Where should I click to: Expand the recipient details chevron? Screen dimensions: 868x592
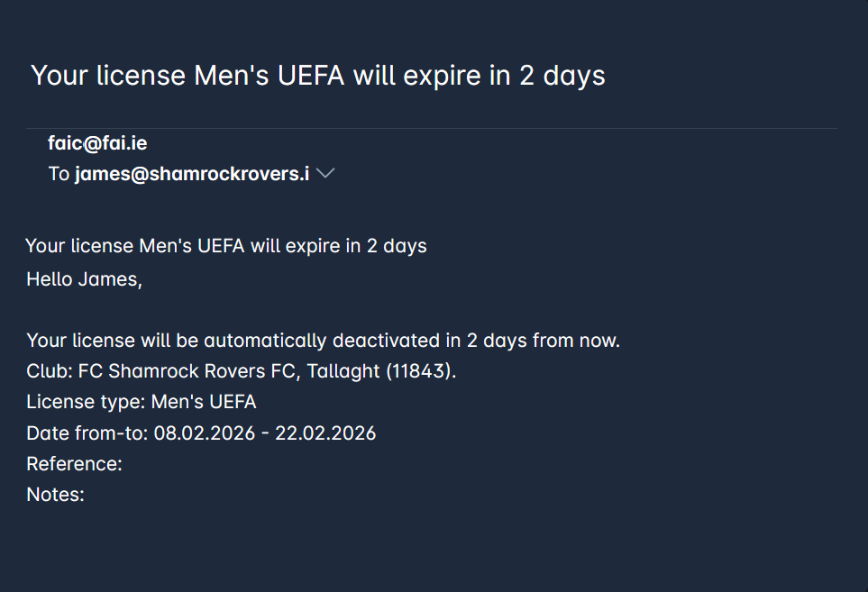click(x=325, y=174)
